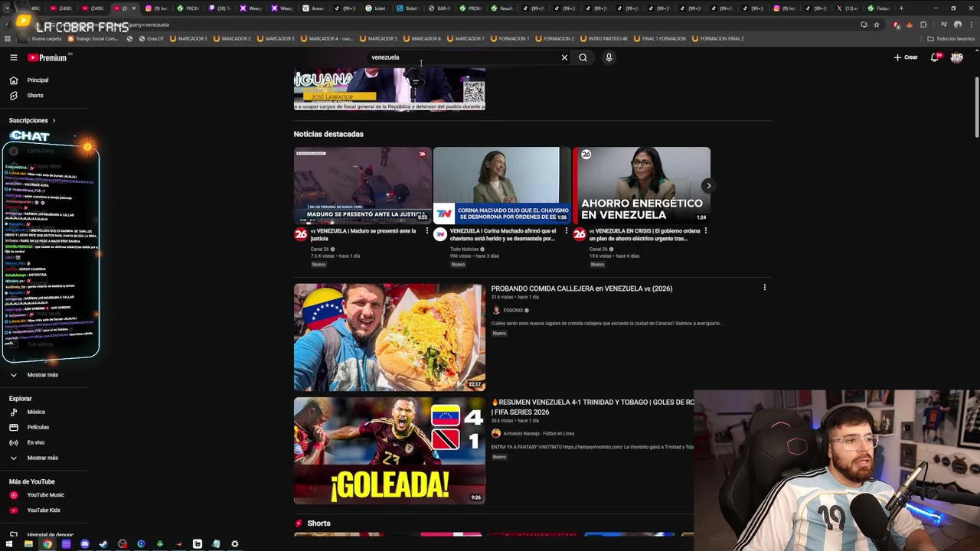Viewport: 980px width, 551px height.
Task: Click the YouTube Premium logo
Action: (x=47, y=57)
